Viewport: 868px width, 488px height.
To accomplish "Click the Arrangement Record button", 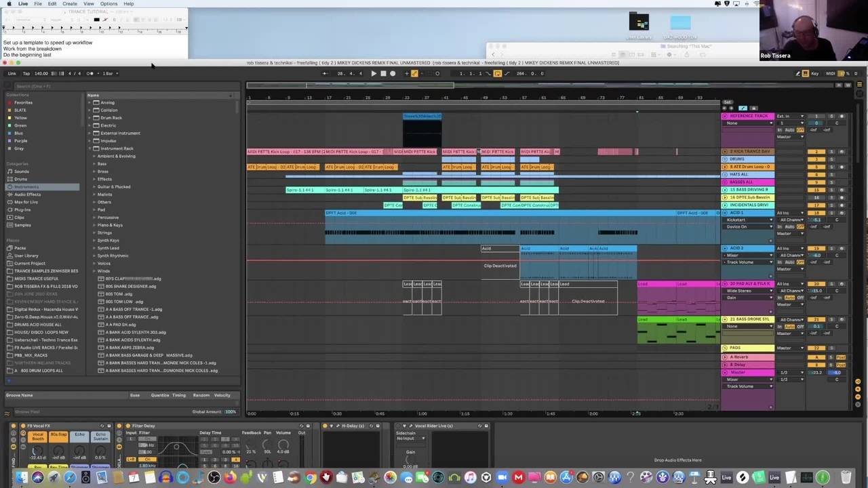I will [x=393, y=73].
